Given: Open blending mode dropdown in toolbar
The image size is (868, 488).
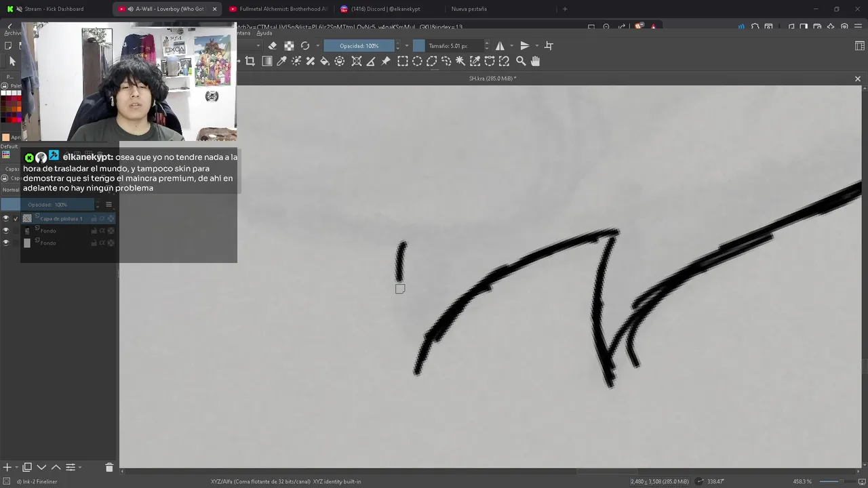Looking at the screenshot, I should coord(258,45).
